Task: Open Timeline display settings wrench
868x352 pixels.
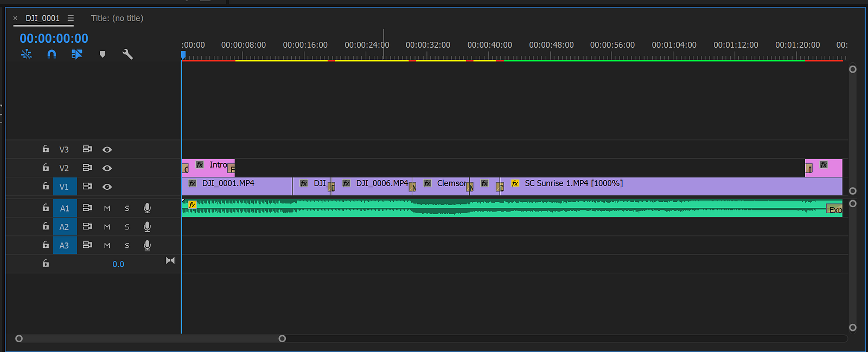Action: [127, 54]
